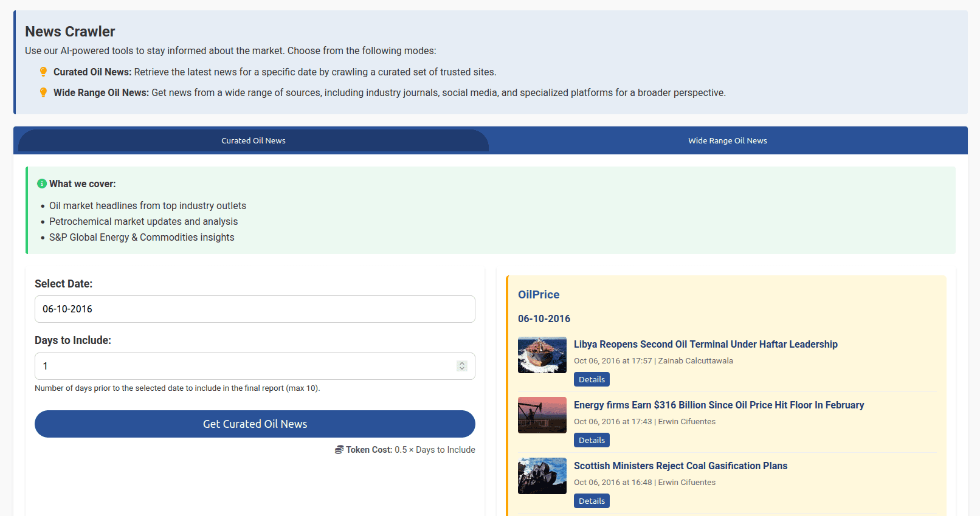Screen dimensions: 980x516
Task: Open the Energy firms Earn $316 Billion headline
Action: [x=719, y=405]
